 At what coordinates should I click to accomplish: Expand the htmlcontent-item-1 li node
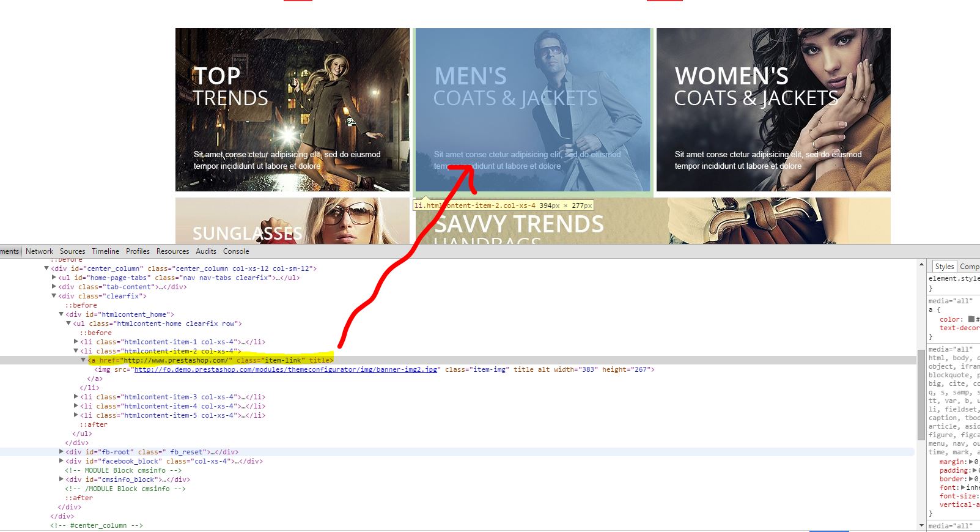[x=76, y=342]
